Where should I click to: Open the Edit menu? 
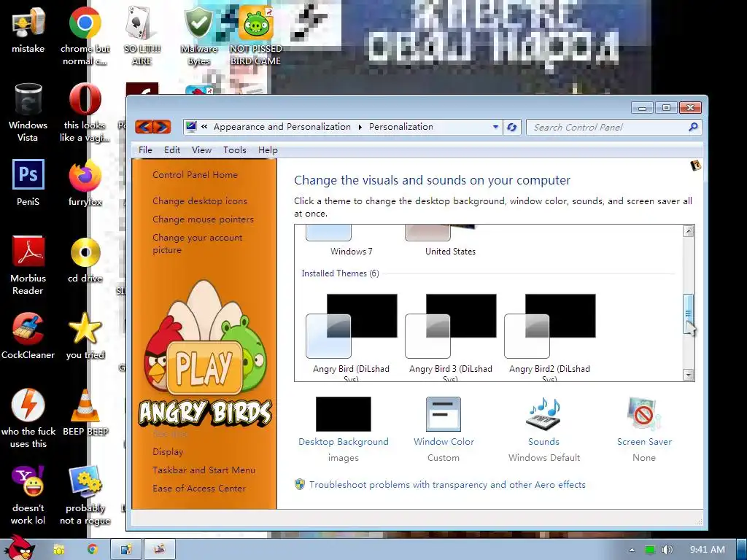(x=172, y=150)
